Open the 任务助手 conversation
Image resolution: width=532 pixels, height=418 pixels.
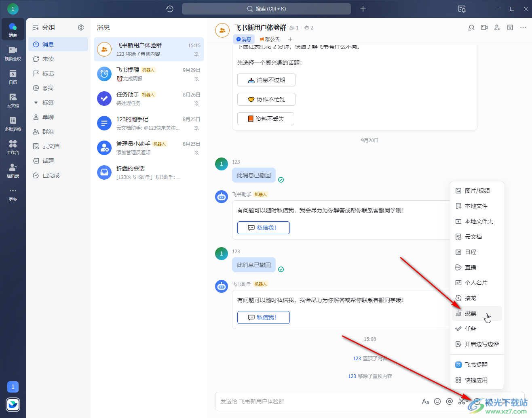[x=149, y=99]
